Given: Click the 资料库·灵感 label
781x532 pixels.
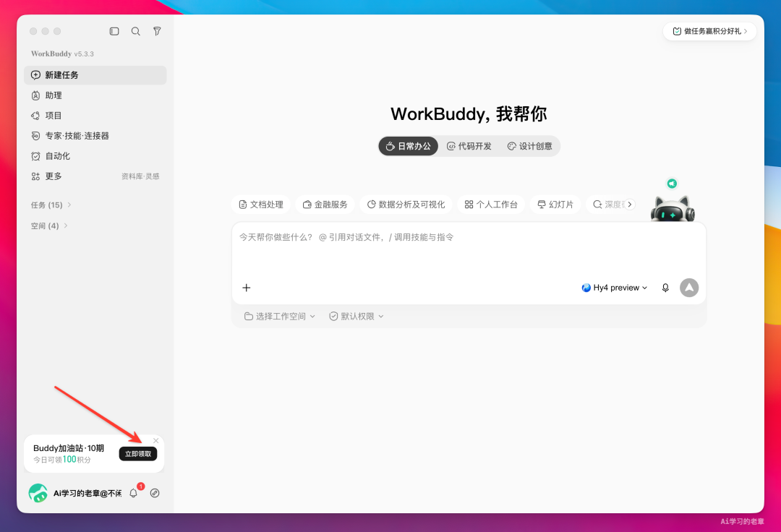Looking at the screenshot, I should click(x=140, y=176).
